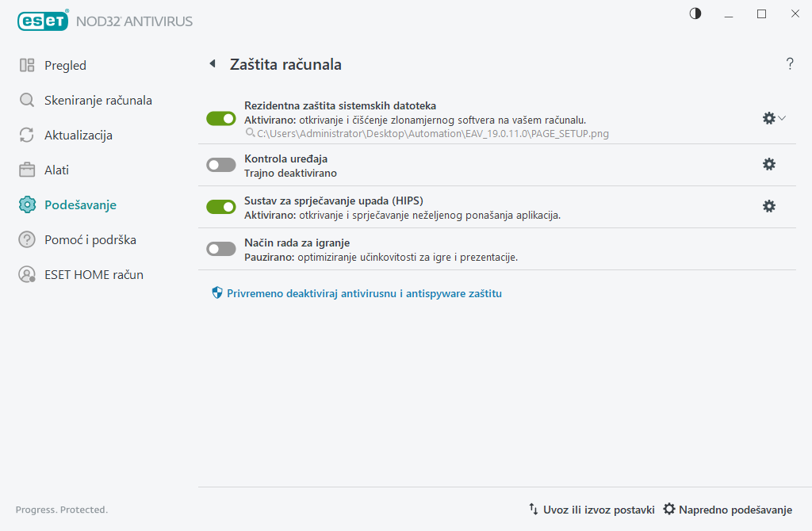This screenshot has width=812, height=531.
Task: Click the Aktualizacija refresh icon
Action: (26, 135)
